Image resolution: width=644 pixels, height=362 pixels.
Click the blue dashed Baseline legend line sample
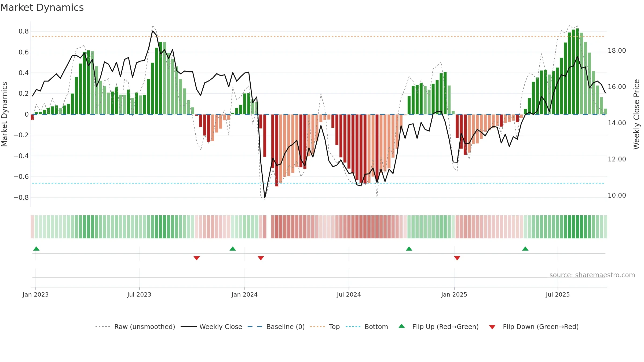[x=255, y=327]
